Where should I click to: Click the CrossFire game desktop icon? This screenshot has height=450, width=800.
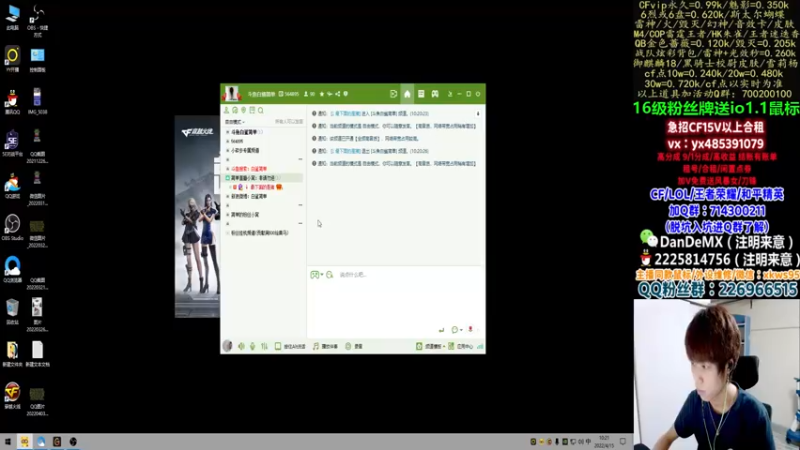12,395
